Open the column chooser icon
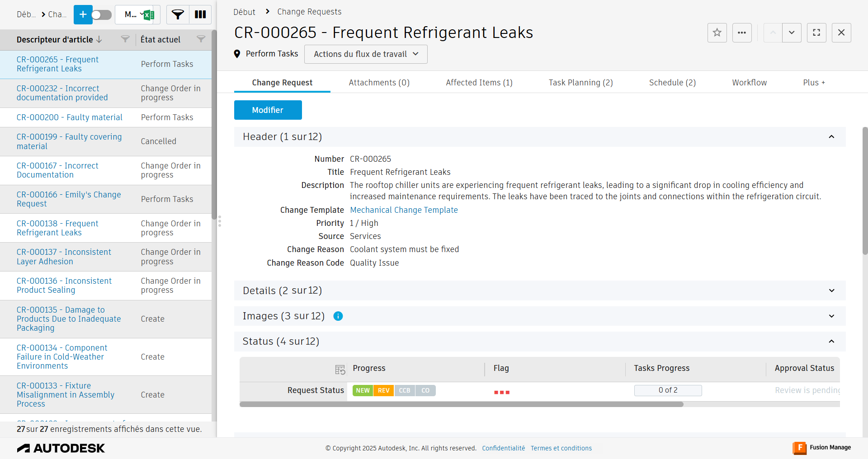Viewport: 868px width, 459px height. (200, 14)
